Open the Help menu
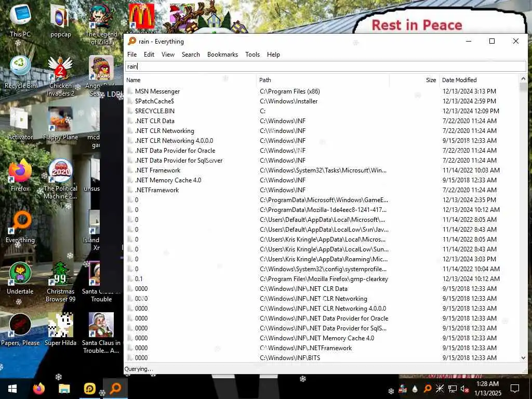The height and width of the screenshot is (399, 532). pyautogui.click(x=273, y=54)
